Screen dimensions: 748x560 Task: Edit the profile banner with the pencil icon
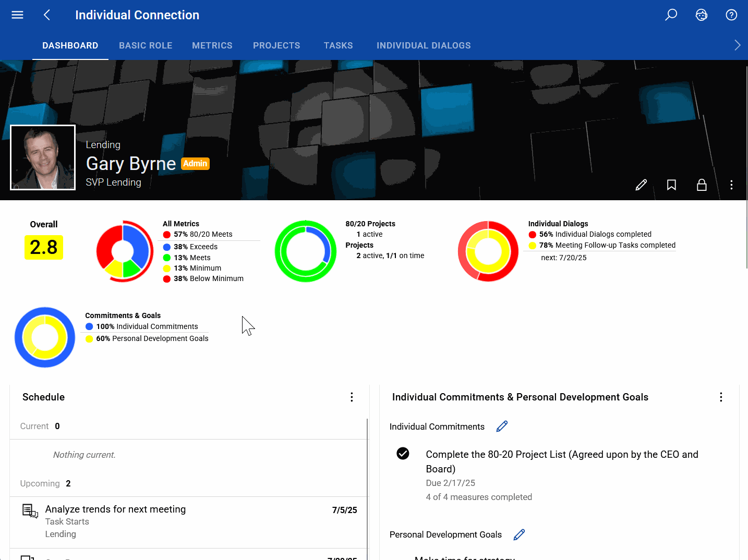[641, 185]
